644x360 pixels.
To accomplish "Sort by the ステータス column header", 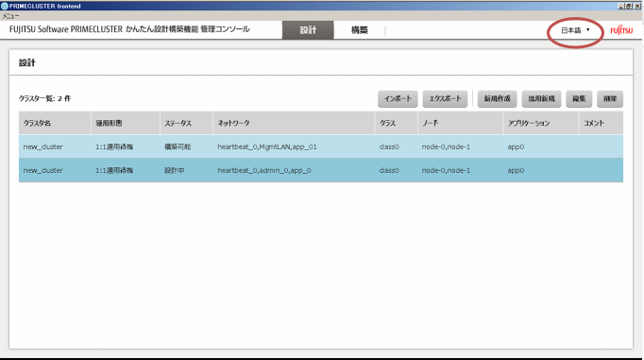I will point(186,123).
